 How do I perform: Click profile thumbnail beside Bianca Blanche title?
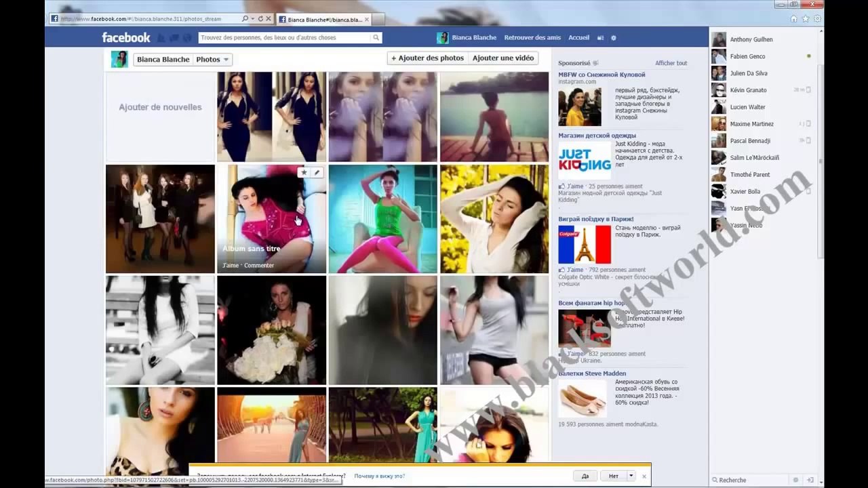tap(119, 59)
